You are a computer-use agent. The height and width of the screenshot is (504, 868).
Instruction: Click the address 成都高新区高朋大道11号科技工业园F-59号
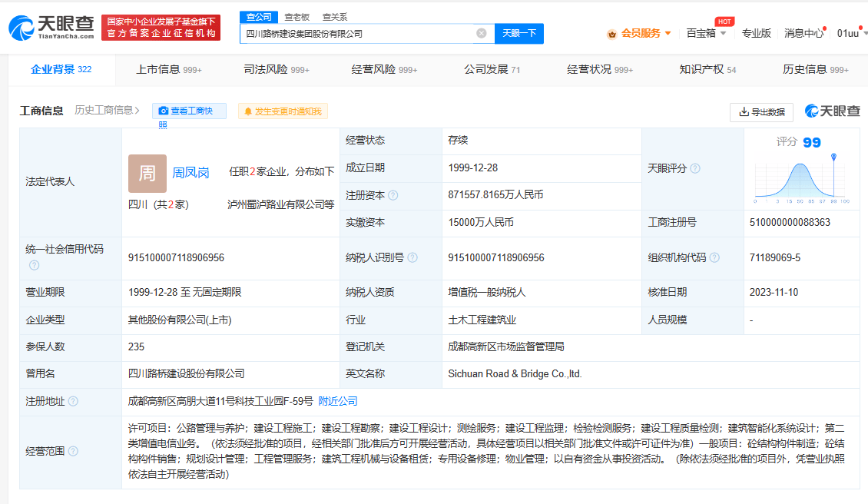(220, 401)
